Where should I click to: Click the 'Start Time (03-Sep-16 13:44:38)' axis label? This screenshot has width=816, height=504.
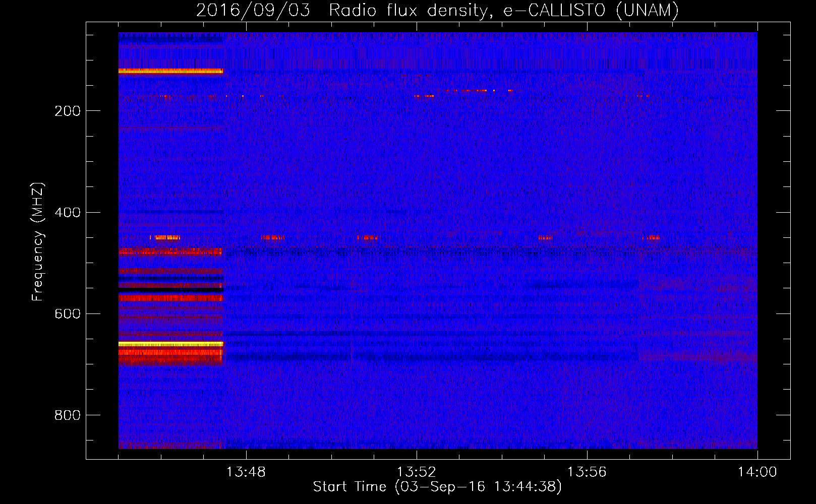click(437, 487)
